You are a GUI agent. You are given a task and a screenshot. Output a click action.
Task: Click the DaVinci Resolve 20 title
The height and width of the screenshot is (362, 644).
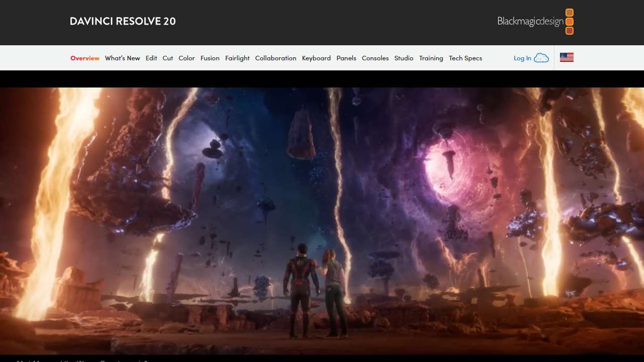(x=123, y=21)
